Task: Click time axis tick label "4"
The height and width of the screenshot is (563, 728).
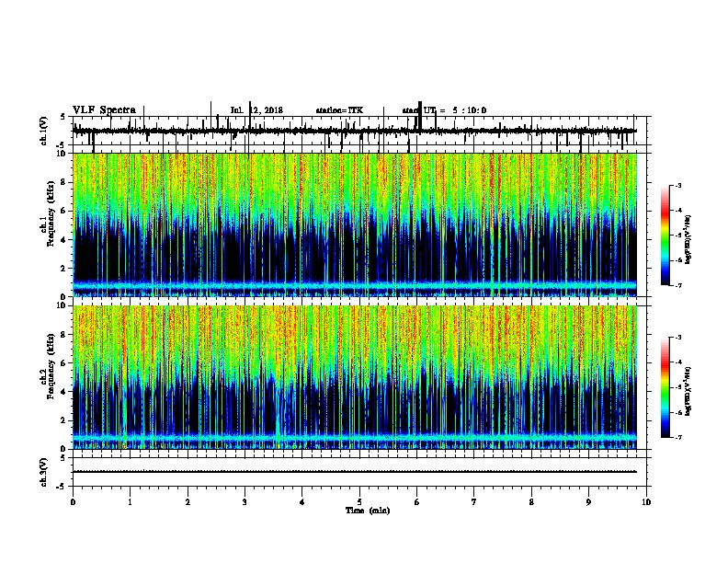Action: tap(302, 502)
